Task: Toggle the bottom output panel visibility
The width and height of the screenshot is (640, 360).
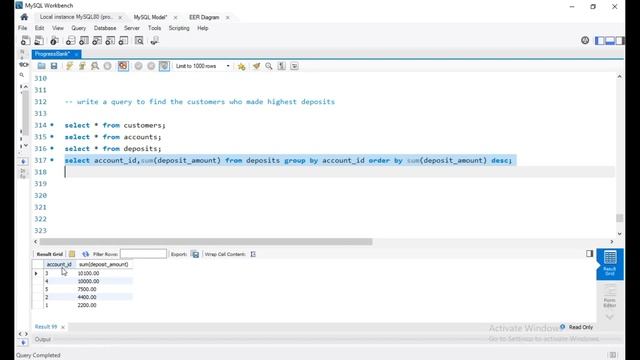Action: click(610, 40)
